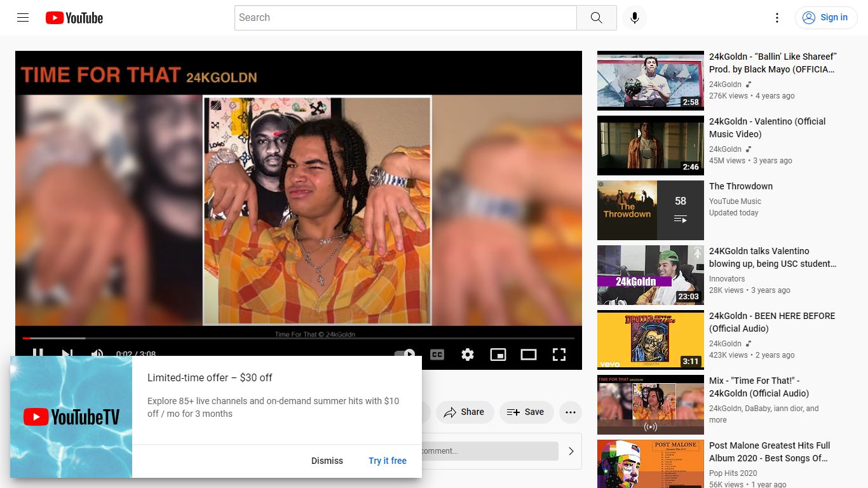
Task: Click the "Updated today" text
Action: click(x=734, y=213)
